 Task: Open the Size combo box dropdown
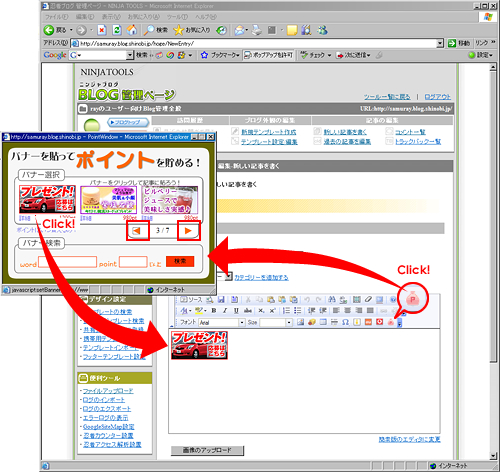tap(289, 322)
